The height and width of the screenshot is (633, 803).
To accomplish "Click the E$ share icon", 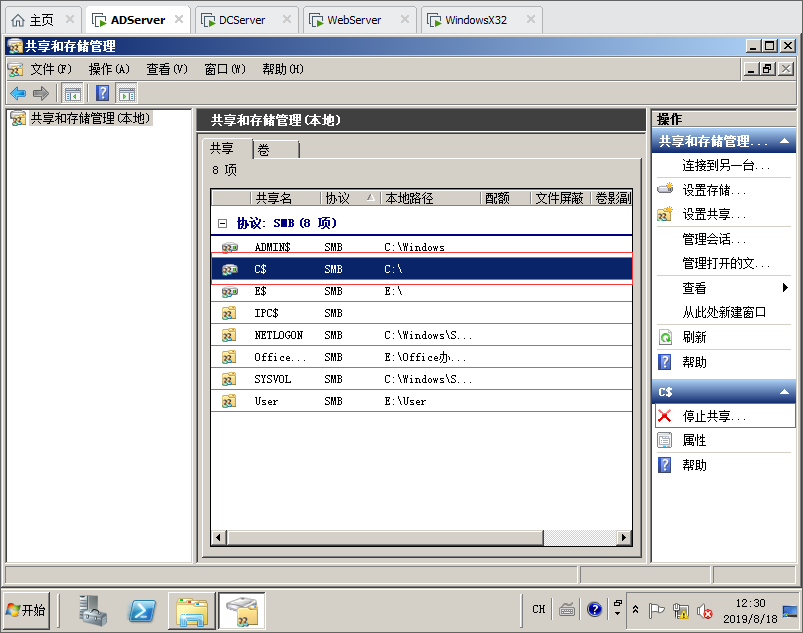I will coord(229,291).
